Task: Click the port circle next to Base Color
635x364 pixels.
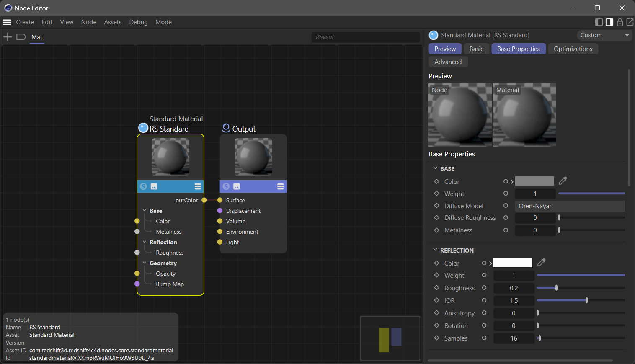Action: point(506,181)
